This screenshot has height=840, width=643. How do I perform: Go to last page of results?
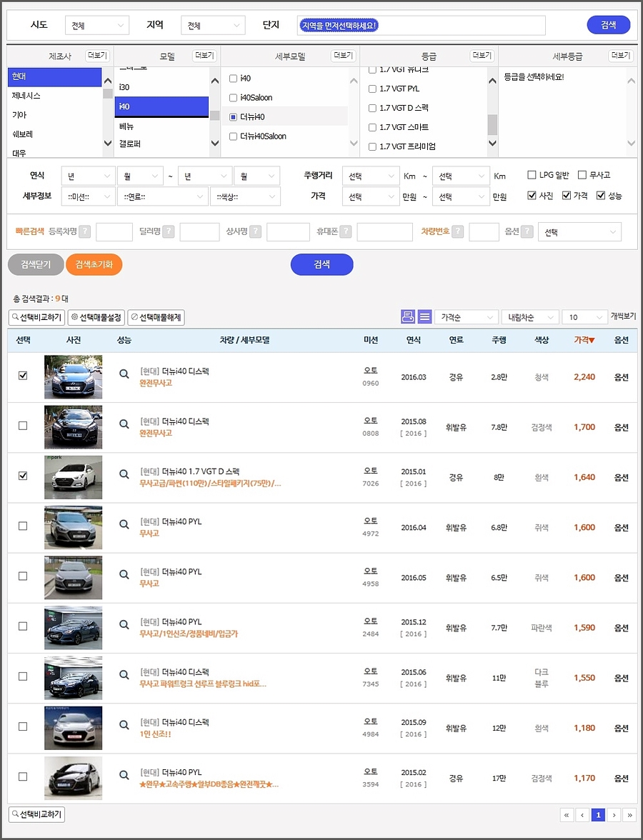[x=630, y=815]
